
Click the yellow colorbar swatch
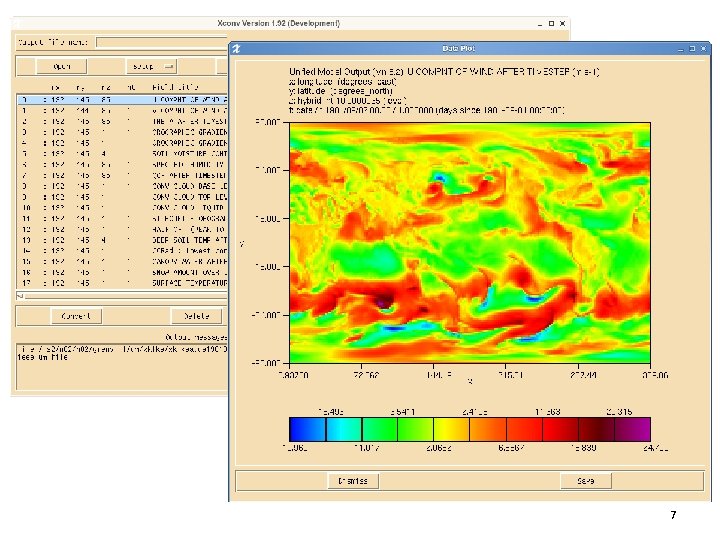pos(452,429)
